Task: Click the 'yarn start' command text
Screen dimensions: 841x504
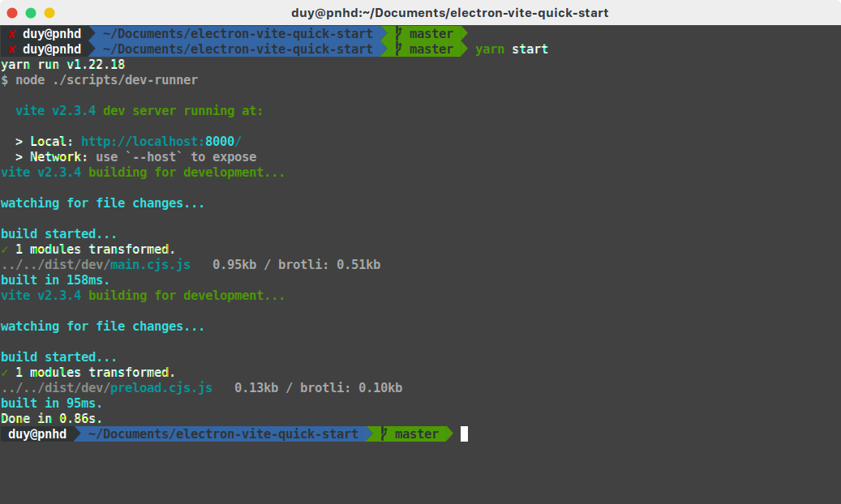Action: (x=512, y=49)
